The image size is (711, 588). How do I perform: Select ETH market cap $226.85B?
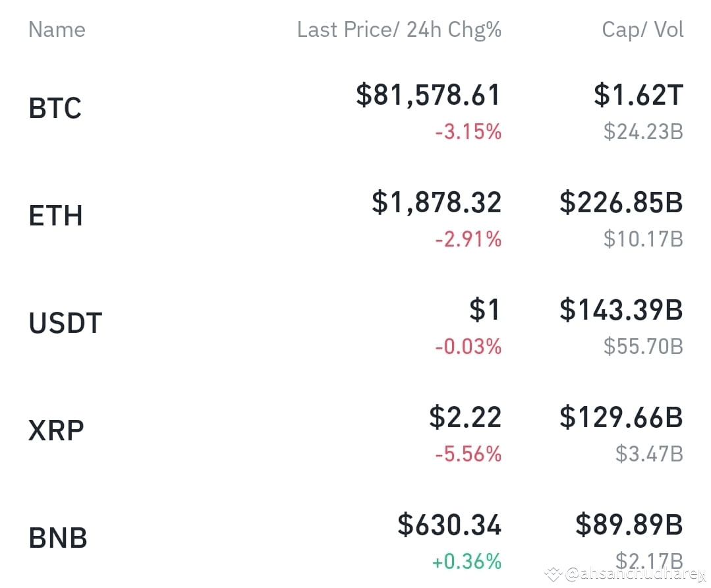(x=621, y=203)
